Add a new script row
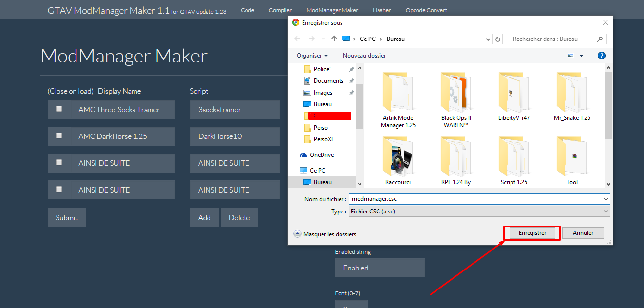Viewport: 644px width, 308px height. click(x=205, y=218)
